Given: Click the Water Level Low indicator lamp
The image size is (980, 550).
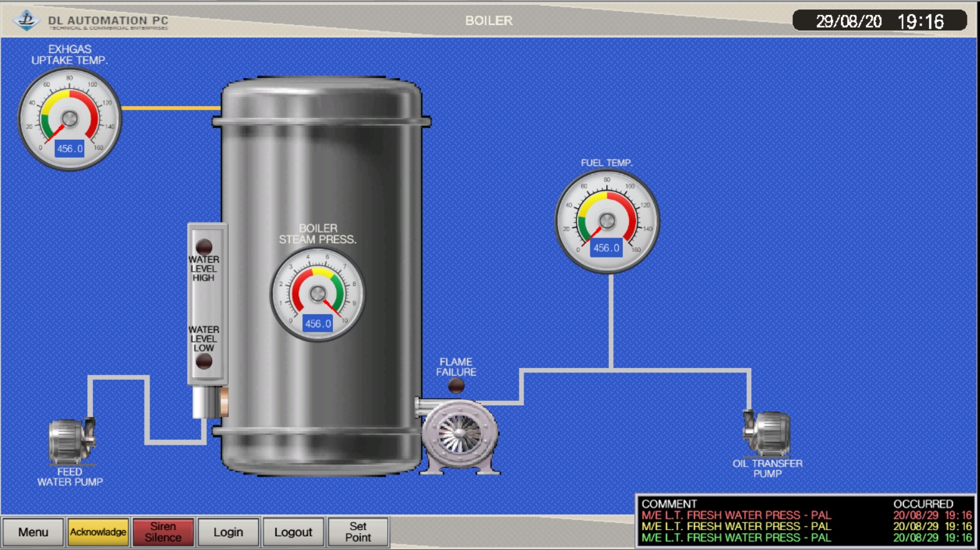Looking at the screenshot, I should (x=204, y=361).
